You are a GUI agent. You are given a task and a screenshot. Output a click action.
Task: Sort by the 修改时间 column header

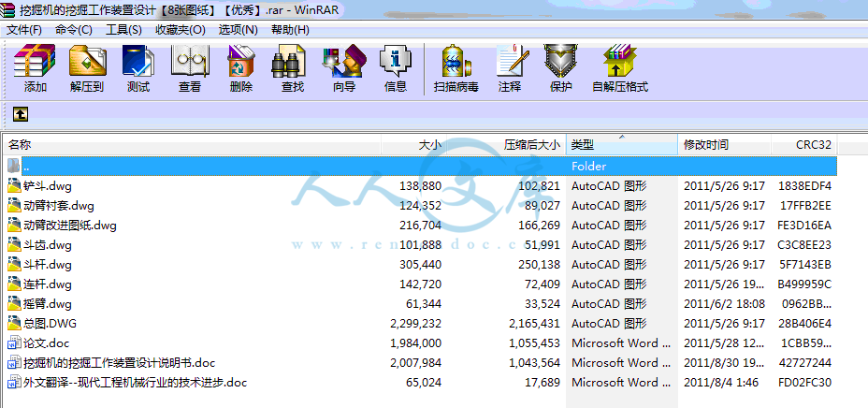click(724, 145)
